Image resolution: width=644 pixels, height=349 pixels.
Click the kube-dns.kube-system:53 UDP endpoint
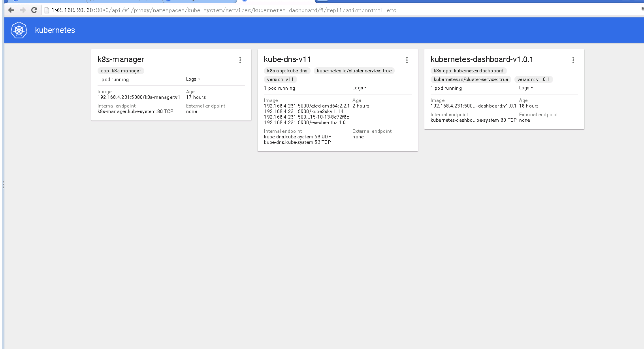click(x=298, y=137)
